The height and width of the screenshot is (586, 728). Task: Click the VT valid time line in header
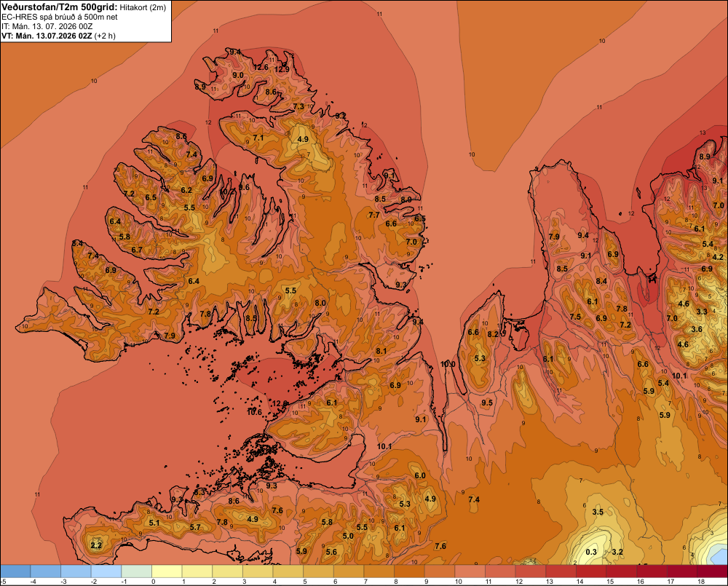[58, 36]
